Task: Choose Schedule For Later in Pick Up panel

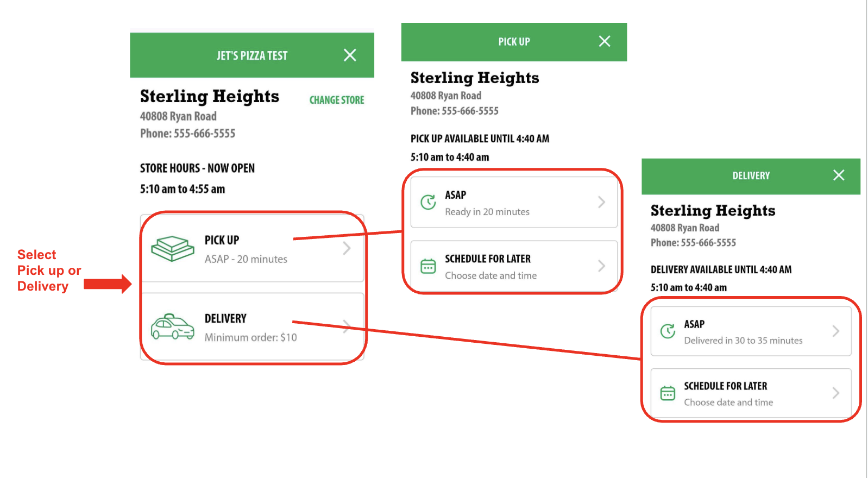Action: tap(514, 266)
